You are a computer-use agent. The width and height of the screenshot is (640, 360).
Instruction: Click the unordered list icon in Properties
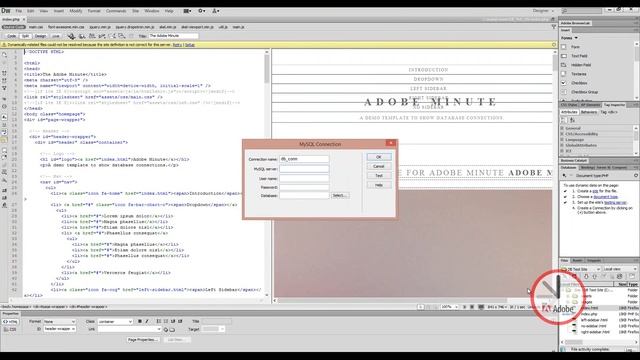point(159,322)
